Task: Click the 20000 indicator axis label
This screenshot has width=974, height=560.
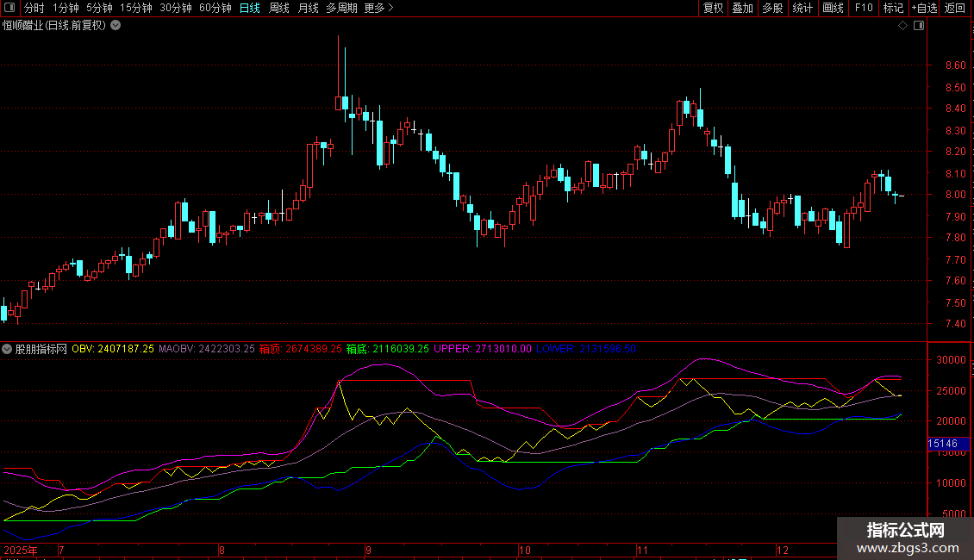Action: 951,421
